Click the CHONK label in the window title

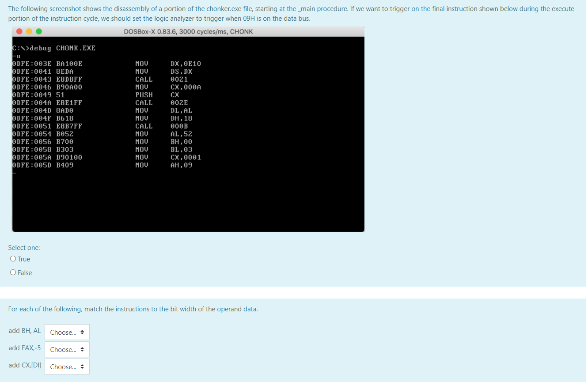tap(243, 31)
